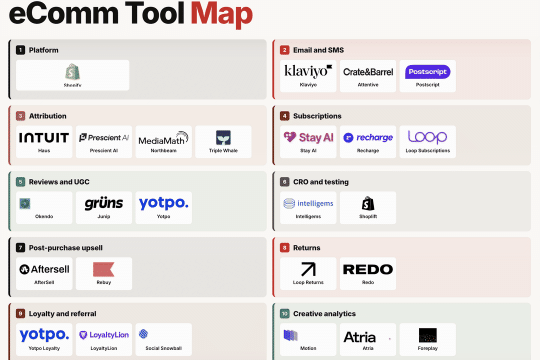Viewport: 540px width, 360px height.
Task: Click the 'Northbeam' caption text
Action: click(164, 151)
